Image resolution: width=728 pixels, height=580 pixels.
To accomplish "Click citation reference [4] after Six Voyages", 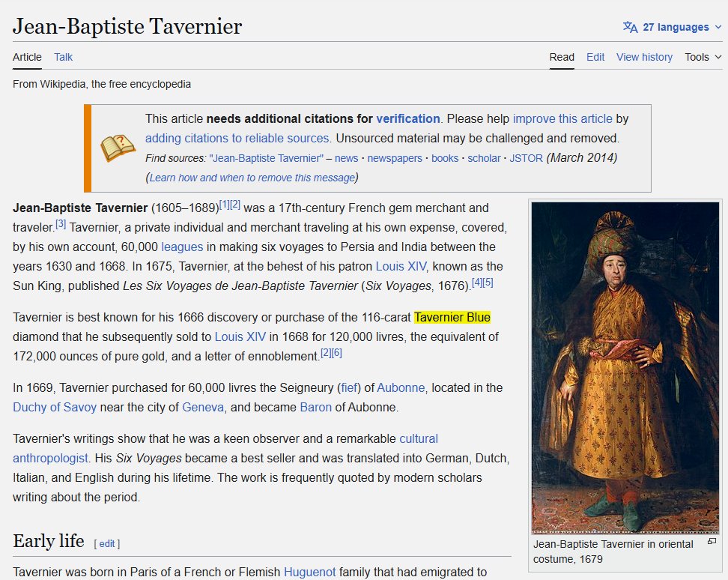I will click(477, 283).
